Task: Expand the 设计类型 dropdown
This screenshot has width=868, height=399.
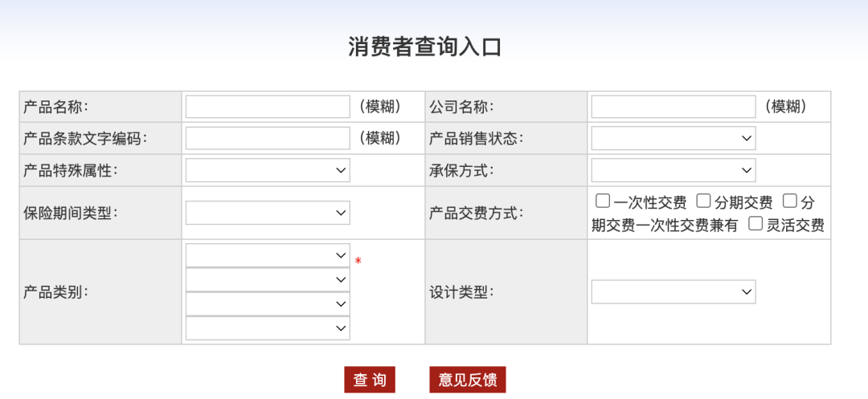Action: pyautogui.click(x=674, y=291)
